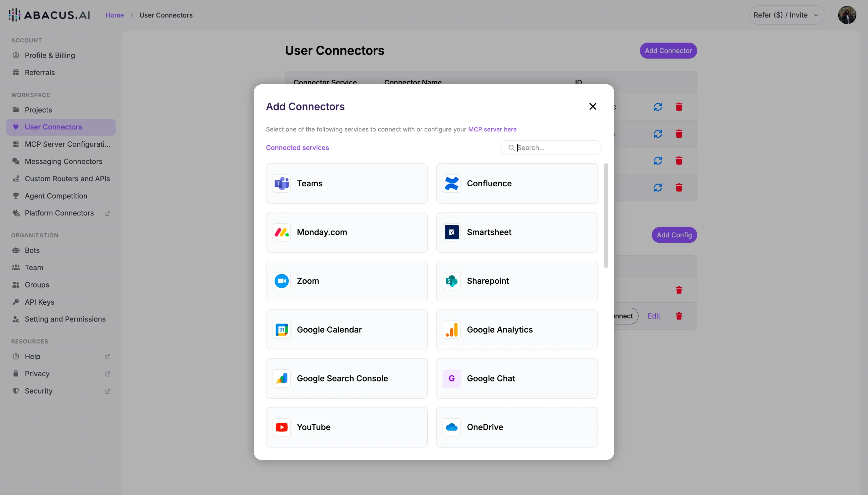Click the Confluence logo icon

pyautogui.click(x=451, y=184)
